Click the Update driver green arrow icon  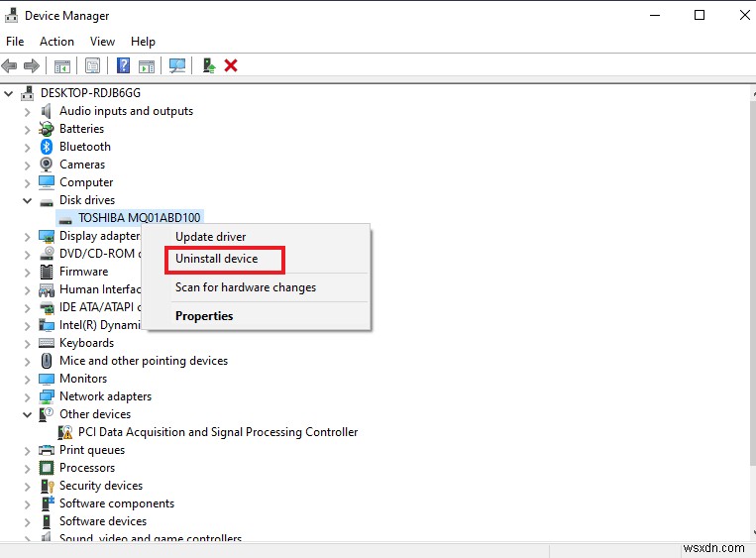[x=209, y=65]
